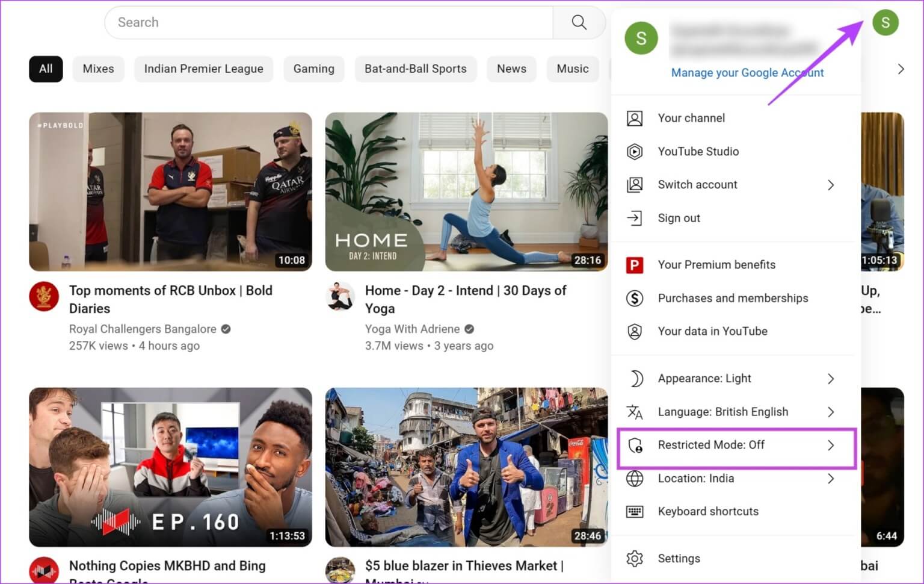
Task: Select the Mixes category chip
Action: (98, 69)
